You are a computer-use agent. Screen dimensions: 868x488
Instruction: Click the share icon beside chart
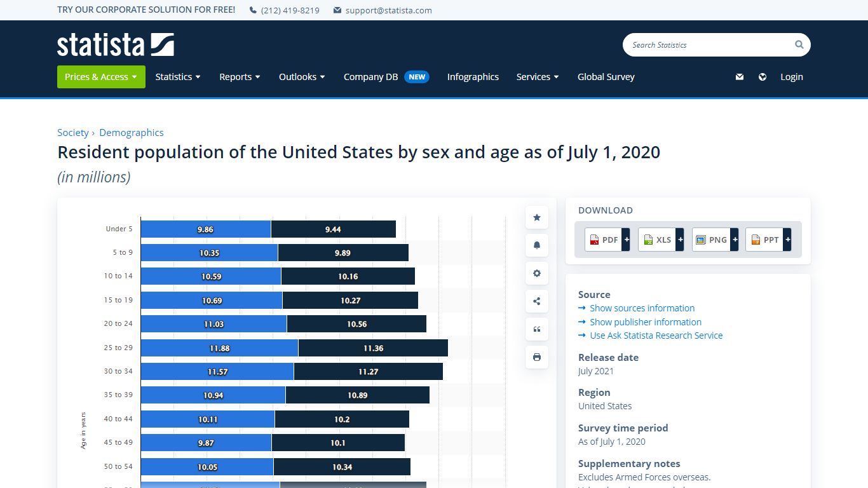point(537,301)
